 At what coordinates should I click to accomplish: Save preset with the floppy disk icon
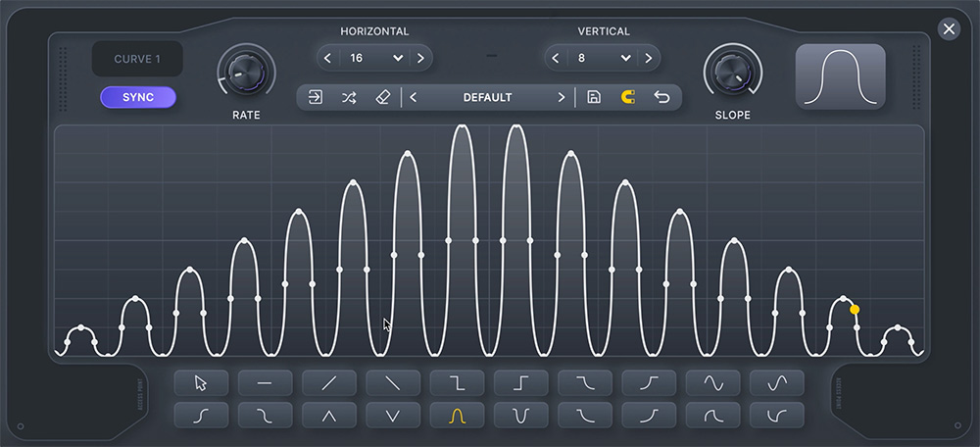(x=594, y=97)
